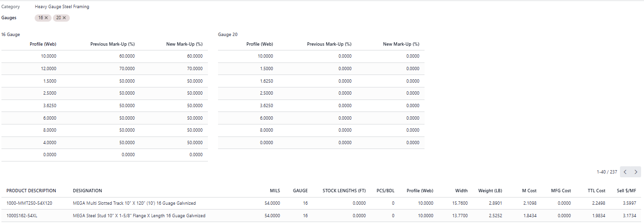Sort by TTL Cost column header
644x223 pixels.
(x=597, y=191)
